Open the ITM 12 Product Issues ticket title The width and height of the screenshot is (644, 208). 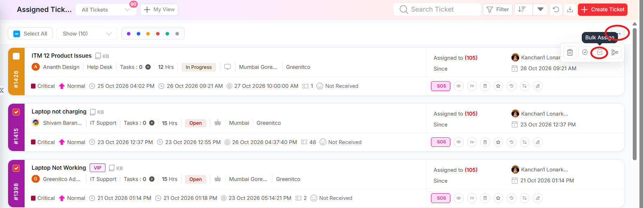(x=62, y=56)
